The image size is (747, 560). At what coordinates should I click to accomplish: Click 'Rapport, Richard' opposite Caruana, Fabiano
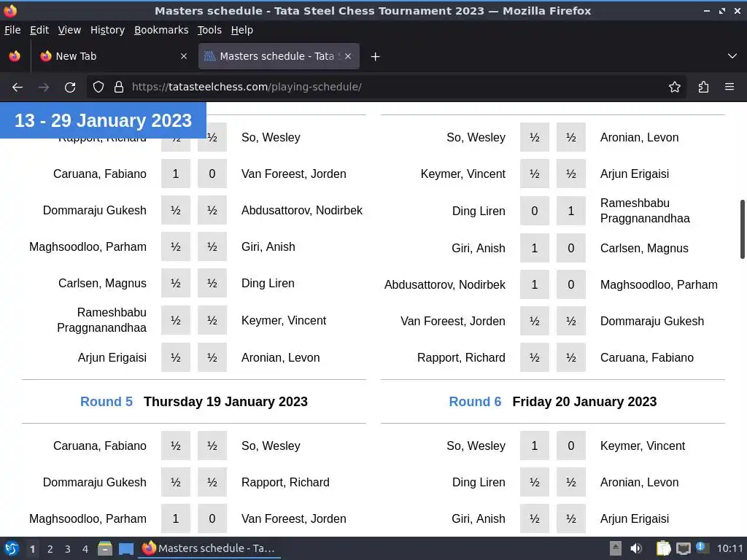461,357
